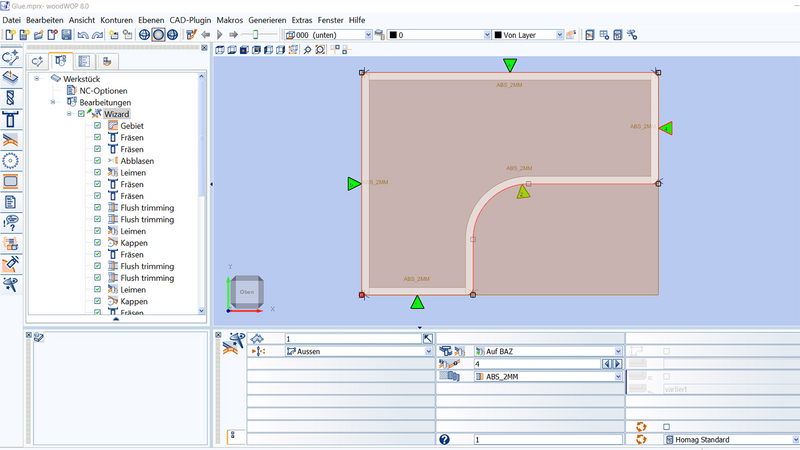Viewport: 800px width, 450px height.
Task: Select the drilling tool in left sidebar
Action: [x=11, y=98]
